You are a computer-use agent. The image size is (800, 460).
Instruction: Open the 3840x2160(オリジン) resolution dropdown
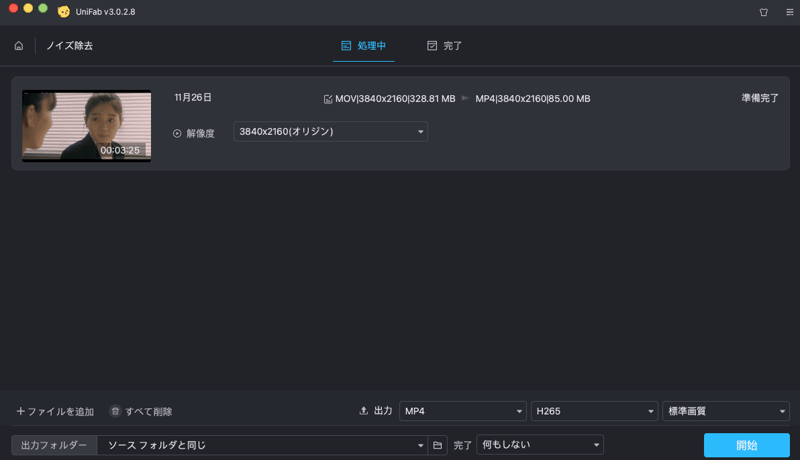[331, 132]
